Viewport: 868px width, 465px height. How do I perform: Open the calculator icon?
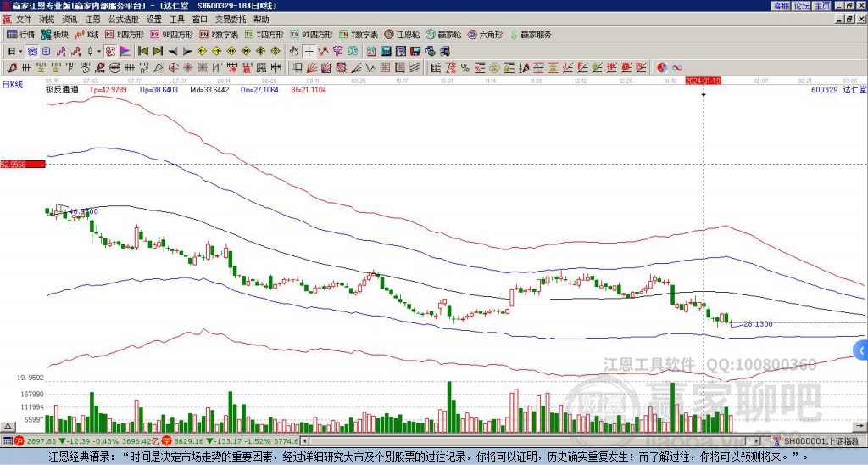386,51
